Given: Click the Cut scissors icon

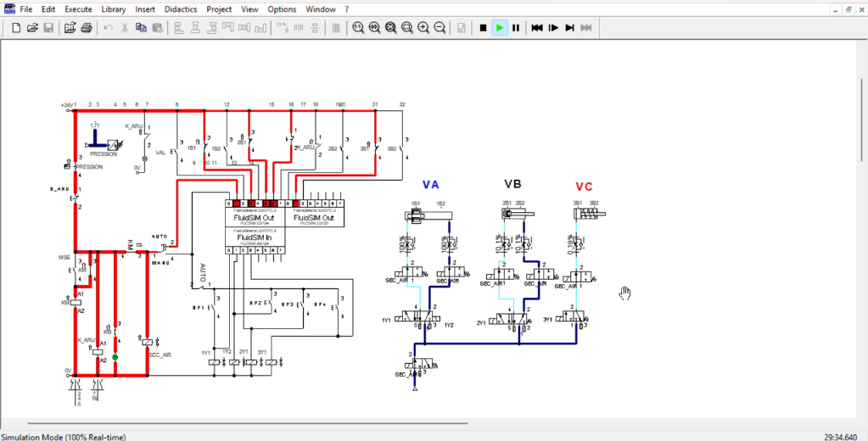Looking at the screenshot, I should 125,28.
